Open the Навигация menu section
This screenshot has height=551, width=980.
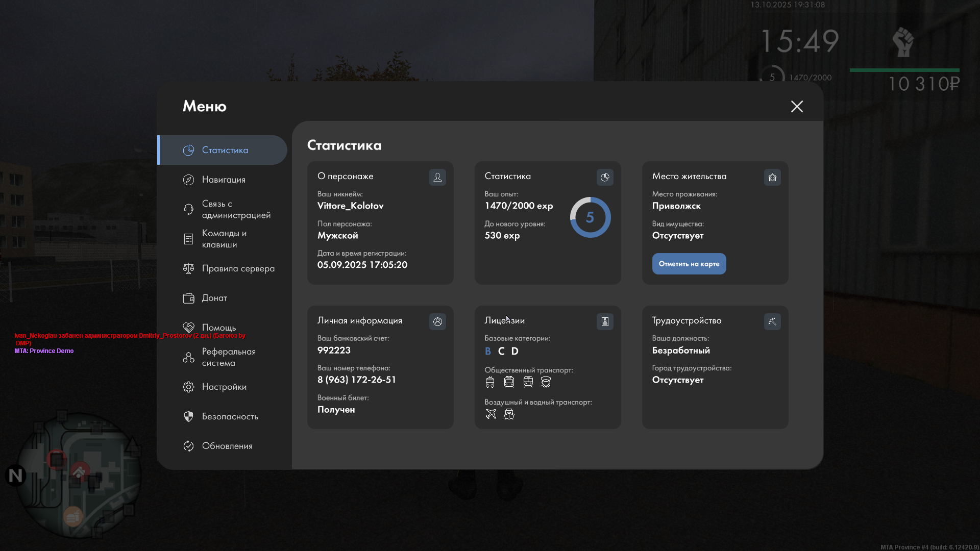[223, 180]
